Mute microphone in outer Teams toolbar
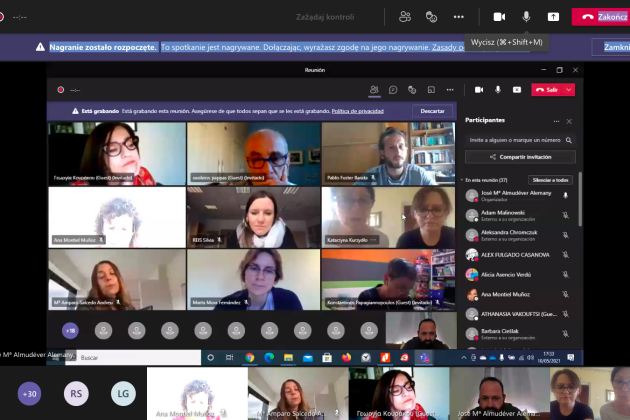 pos(526,16)
